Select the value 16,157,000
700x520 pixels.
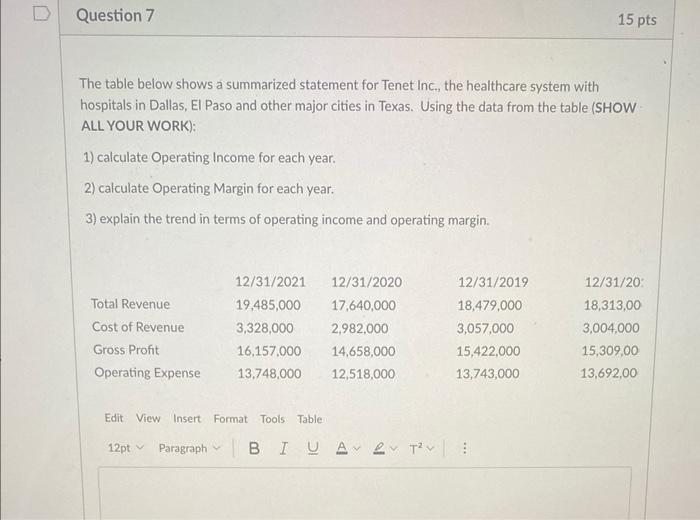pos(269,351)
